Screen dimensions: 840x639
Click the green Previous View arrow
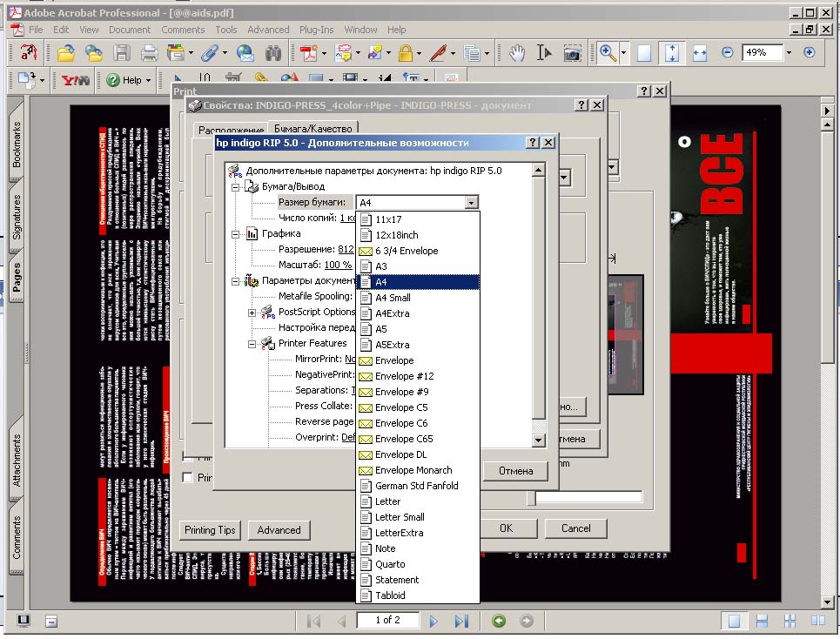click(x=499, y=620)
